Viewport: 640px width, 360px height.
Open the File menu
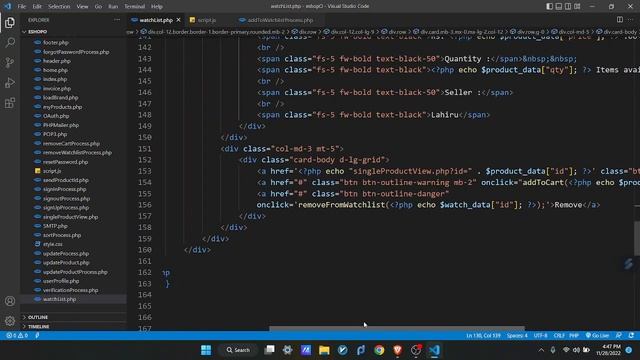22,7
